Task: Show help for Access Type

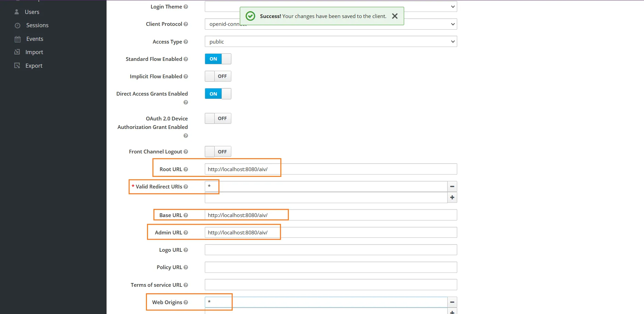Action: [x=186, y=42]
